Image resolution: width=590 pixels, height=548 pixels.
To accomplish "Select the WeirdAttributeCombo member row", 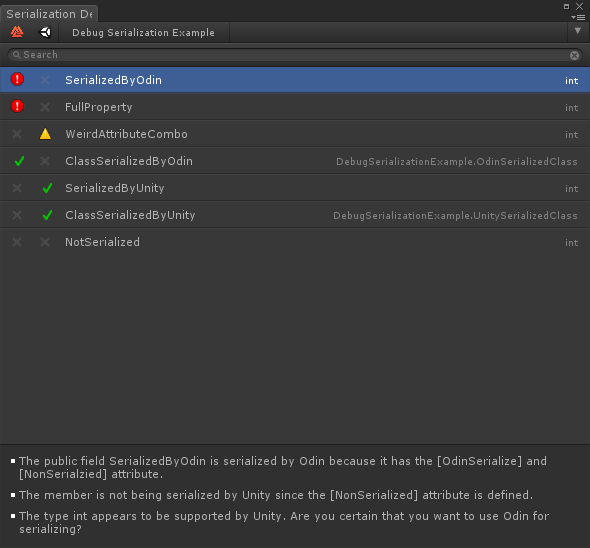I will [295, 134].
